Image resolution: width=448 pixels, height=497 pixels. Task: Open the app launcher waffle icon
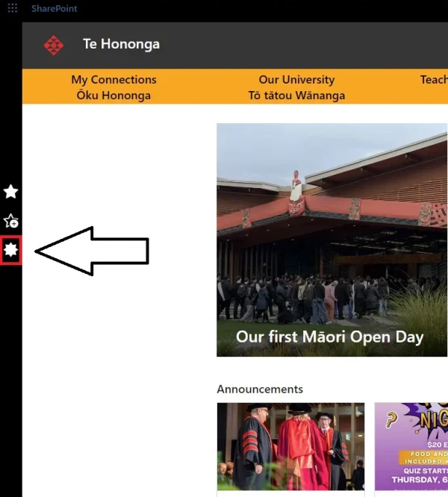(12, 8)
